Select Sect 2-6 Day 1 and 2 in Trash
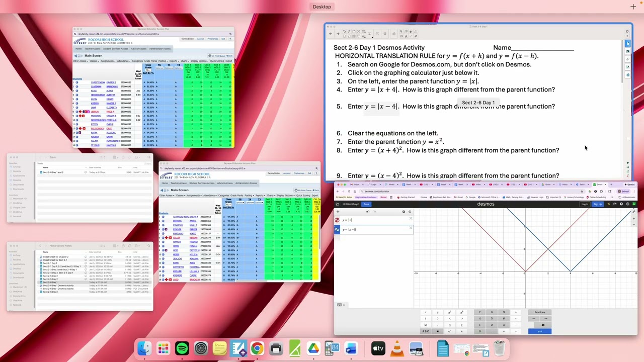Image resolution: width=644 pixels, height=362 pixels. (53, 172)
